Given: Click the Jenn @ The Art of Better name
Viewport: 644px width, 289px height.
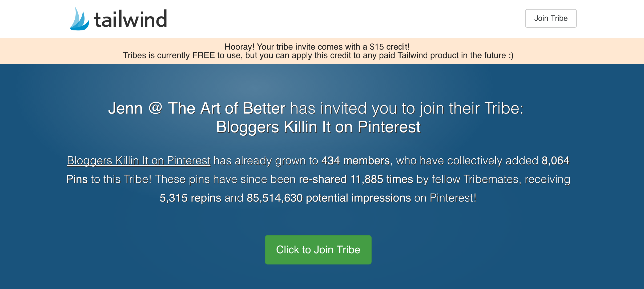Looking at the screenshot, I should [x=197, y=108].
